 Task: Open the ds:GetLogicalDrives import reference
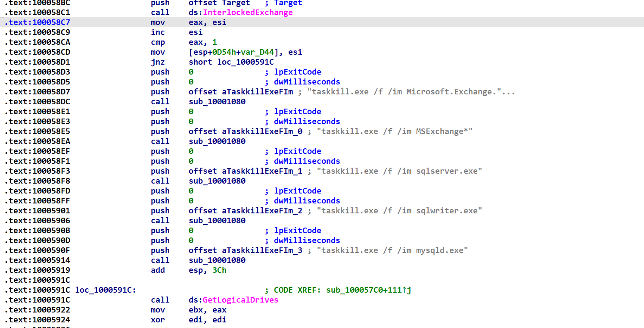(240, 300)
